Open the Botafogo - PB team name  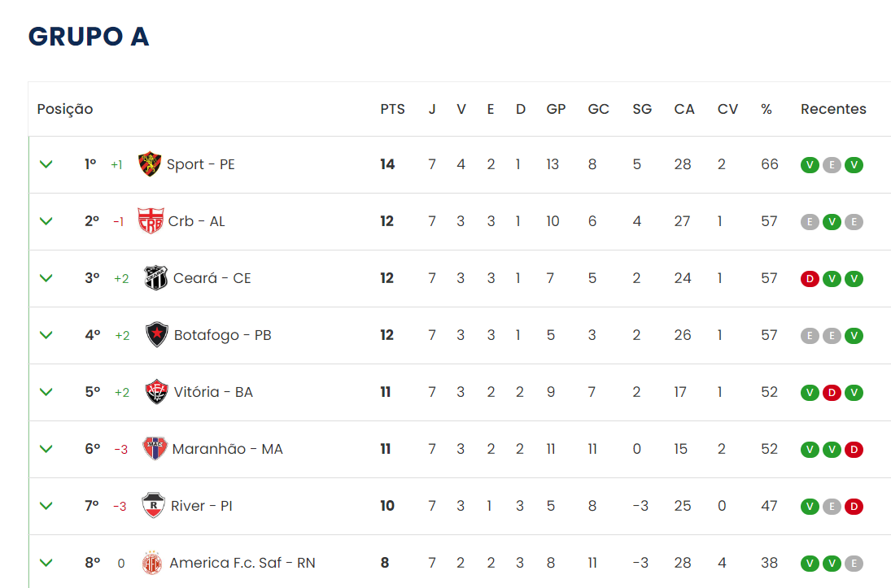(223, 335)
